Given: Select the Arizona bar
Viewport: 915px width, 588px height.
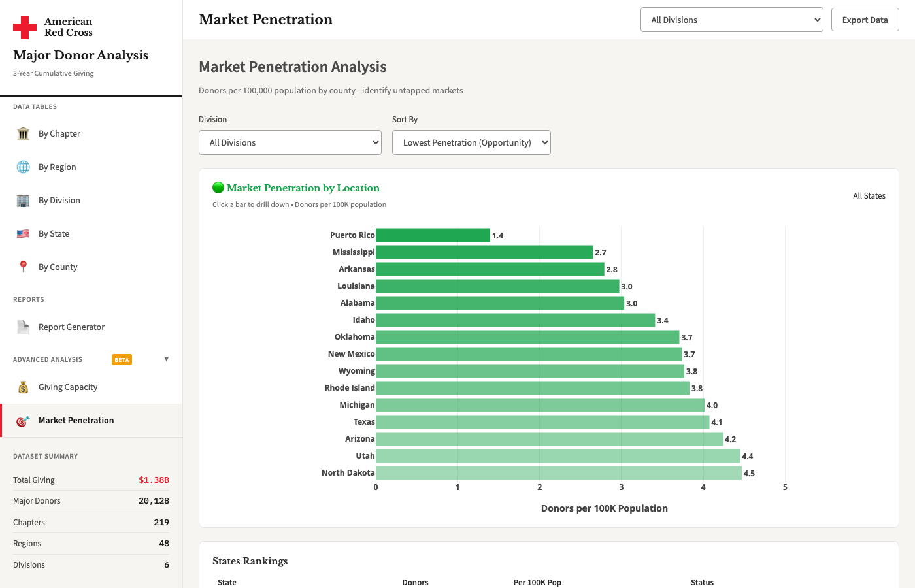Looking at the screenshot, I should click(x=549, y=439).
